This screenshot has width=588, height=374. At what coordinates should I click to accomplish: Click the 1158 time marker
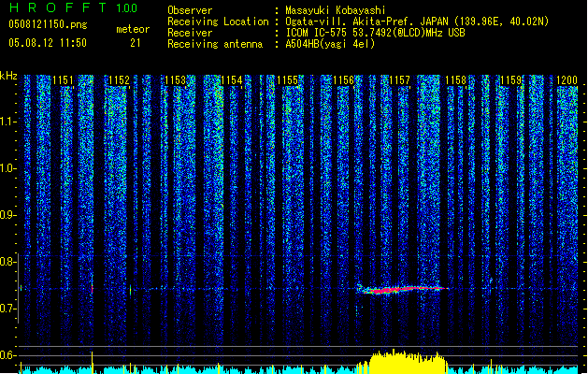pyautogui.click(x=455, y=80)
